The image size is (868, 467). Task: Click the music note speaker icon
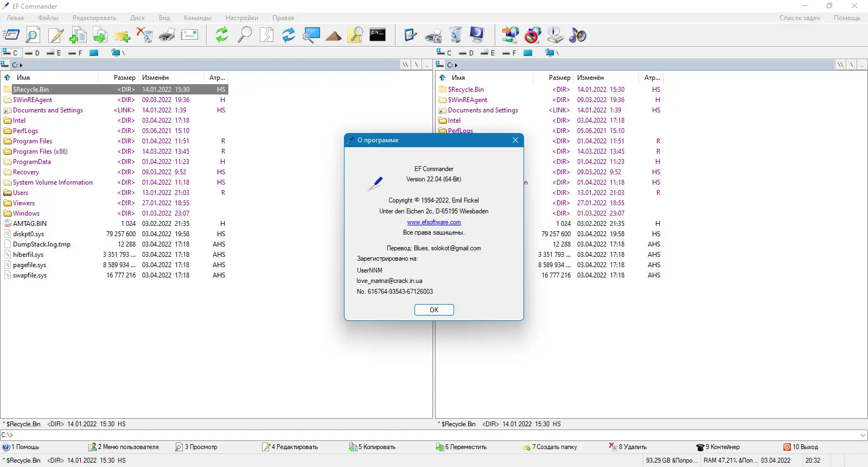578,35
